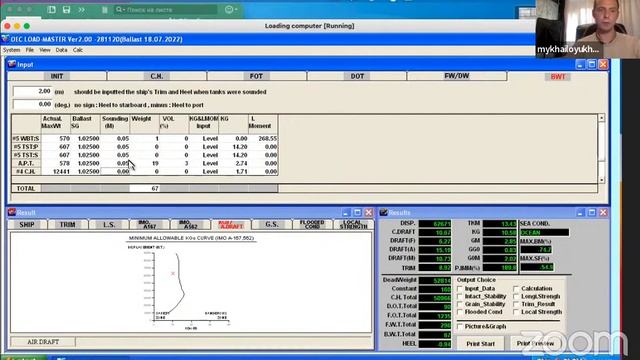
Task: Minimize the Input window
Action: coord(580,64)
